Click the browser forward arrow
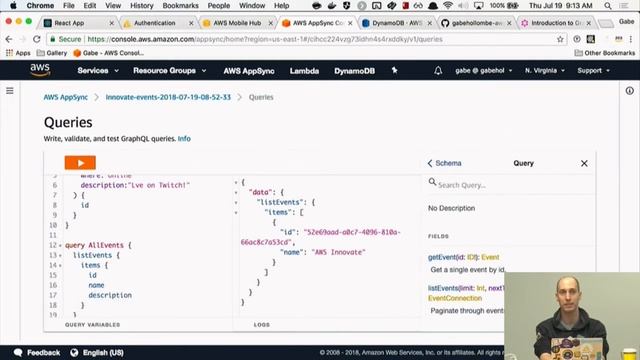 pos(23,39)
